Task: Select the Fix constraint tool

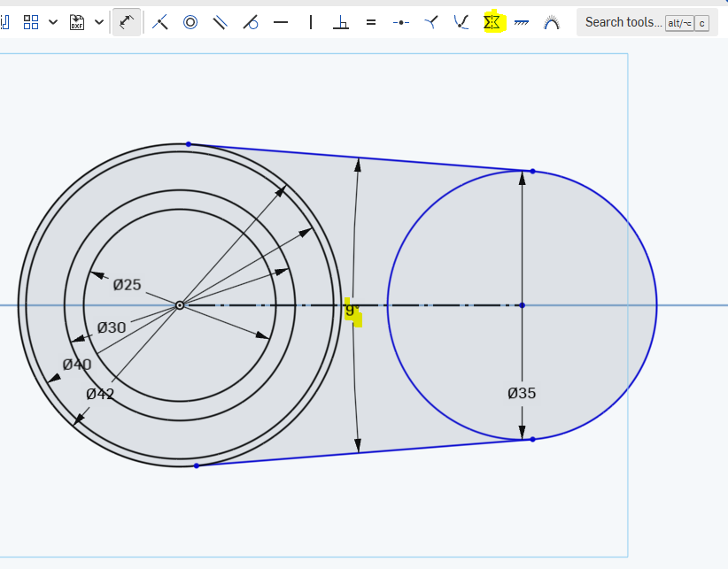Action: 522,22
